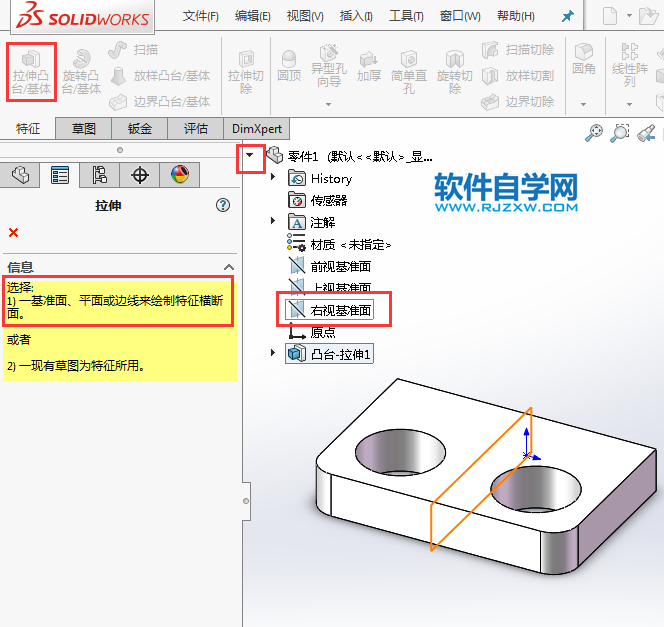This screenshot has width=664, height=627.
Task: Select the Dome (圆顶) feature
Action: [289, 66]
